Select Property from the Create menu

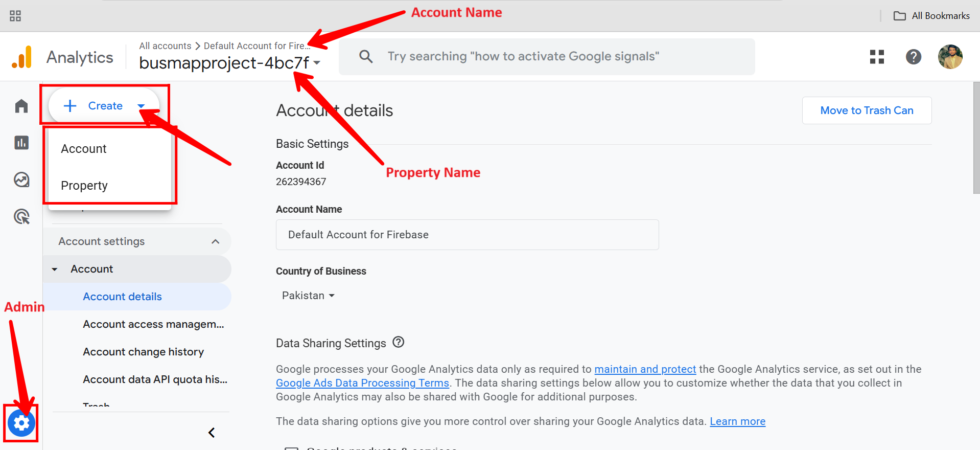110,186
